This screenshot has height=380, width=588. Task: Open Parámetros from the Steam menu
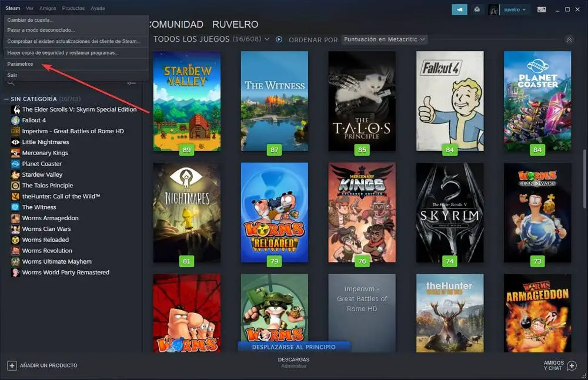click(76, 63)
